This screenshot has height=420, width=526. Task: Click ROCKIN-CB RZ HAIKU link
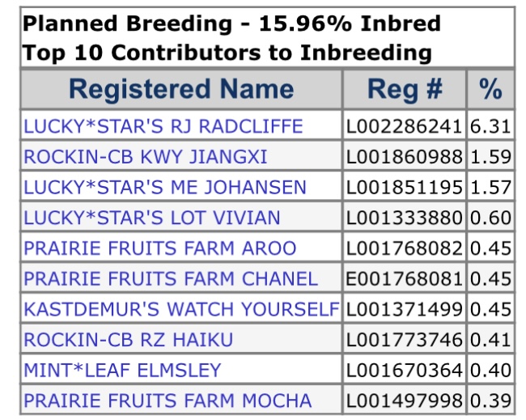(x=129, y=340)
